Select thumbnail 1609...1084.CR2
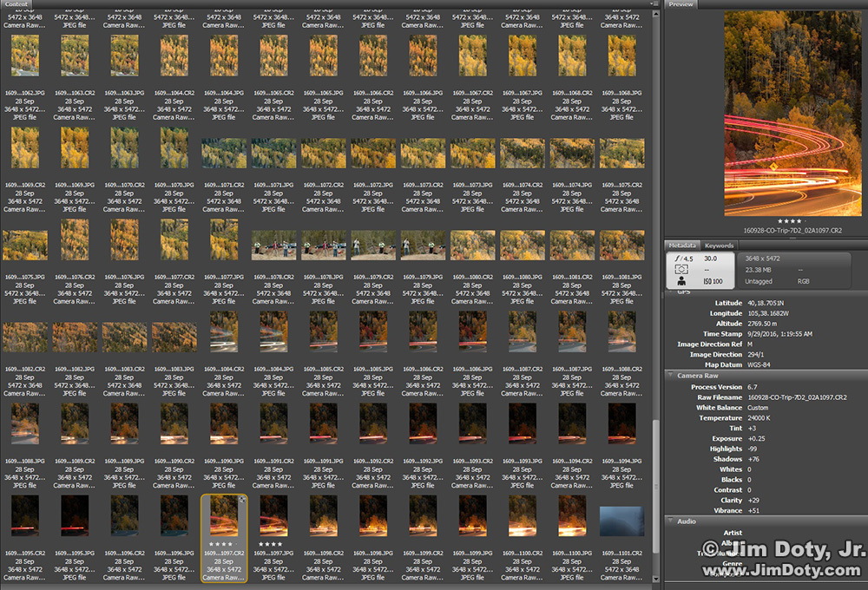Screen dimensions: 868x590 pyautogui.click(x=224, y=331)
